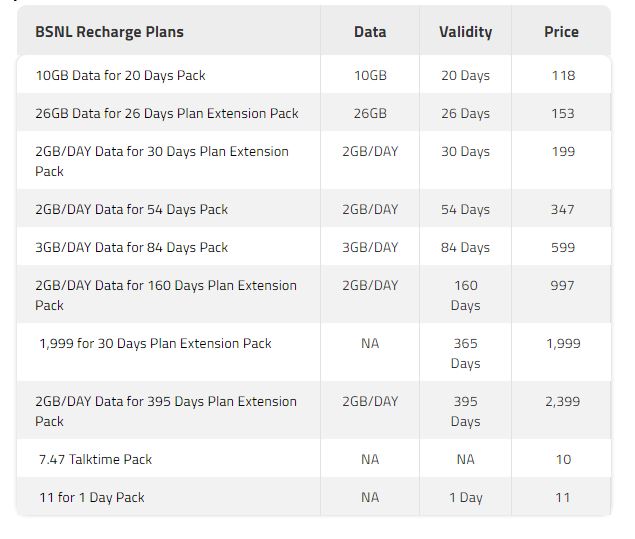Screen dimensions: 635x539
Task: Choose the 7.47 Talktime Pack row
Action: [x=95, y=459]
